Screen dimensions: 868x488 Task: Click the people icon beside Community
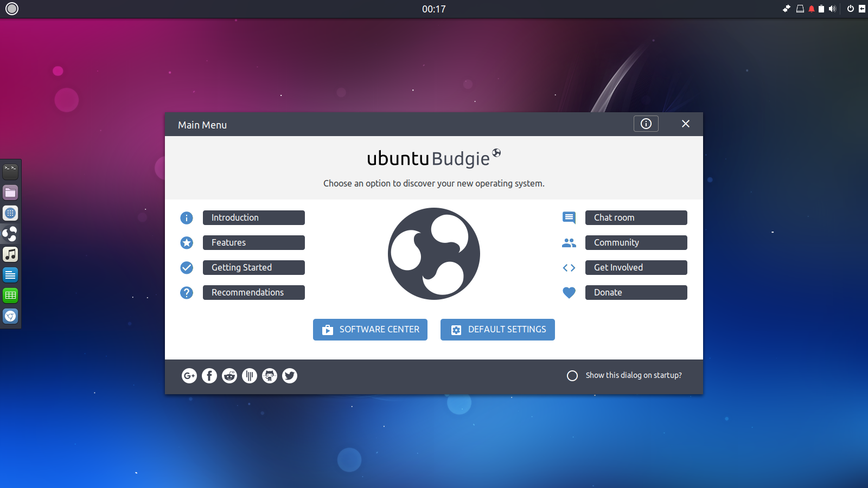tap(569, 243)
